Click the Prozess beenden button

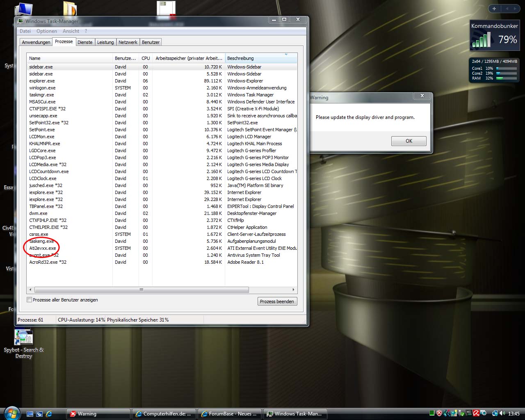point(277,301)
